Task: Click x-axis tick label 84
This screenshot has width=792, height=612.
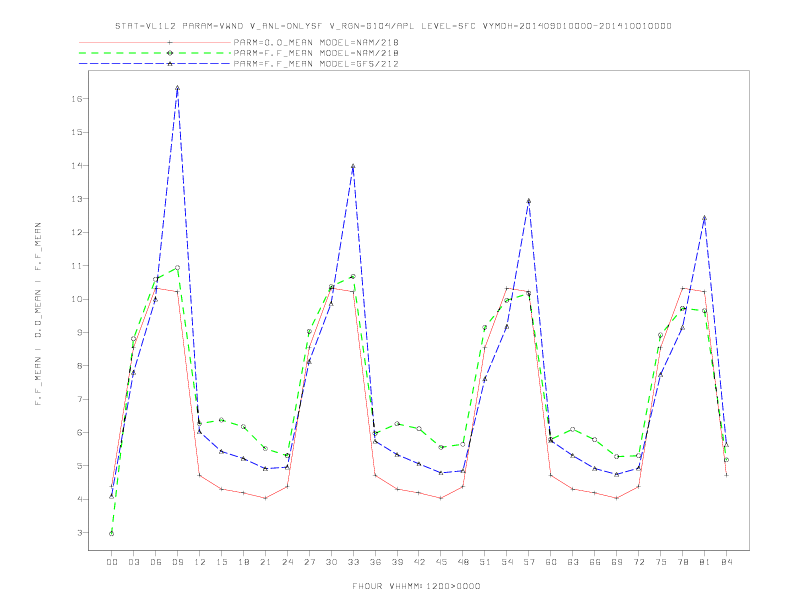Action: pos(726,562)
